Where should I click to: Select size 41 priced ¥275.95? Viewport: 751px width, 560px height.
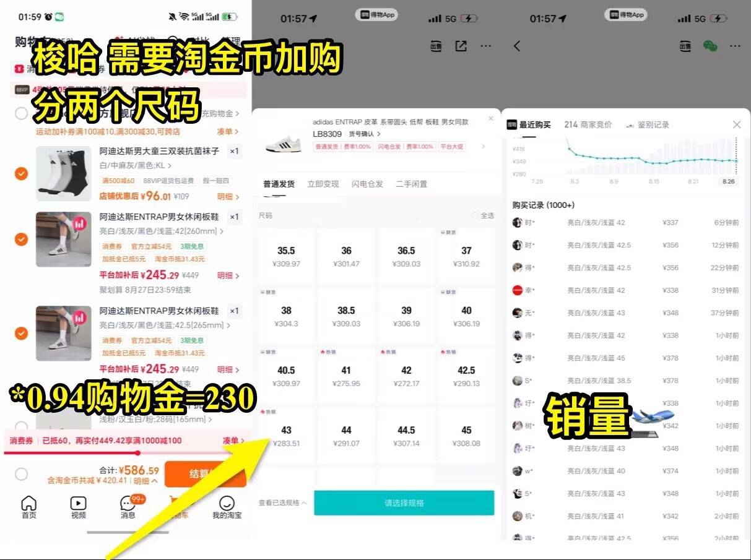point(346,376)
